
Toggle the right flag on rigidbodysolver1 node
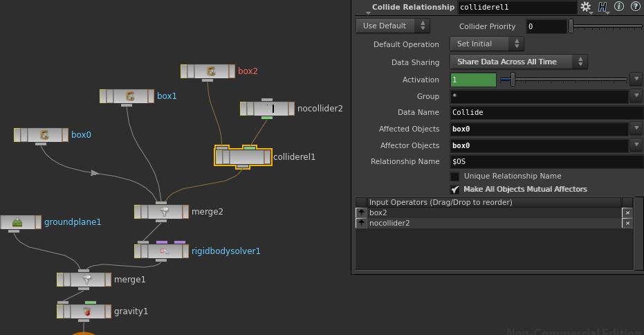point(185,251)
